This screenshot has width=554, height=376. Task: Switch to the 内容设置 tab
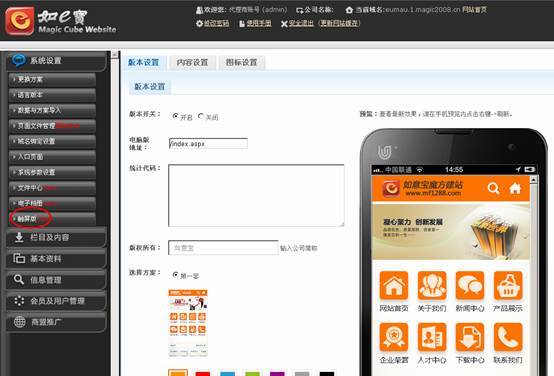pos(193,63)
